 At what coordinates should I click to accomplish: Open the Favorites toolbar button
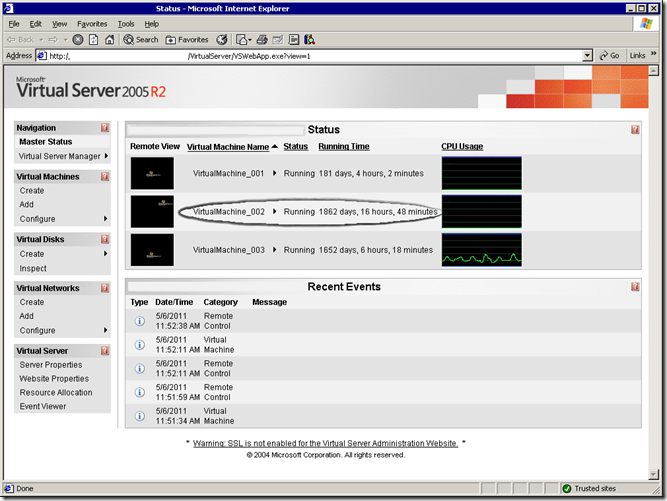tap(187, 39)
